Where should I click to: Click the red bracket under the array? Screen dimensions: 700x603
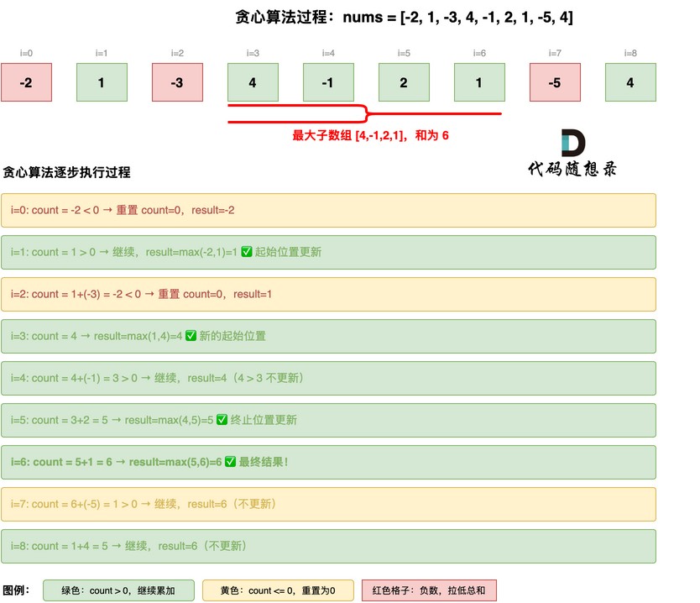point(364,114)
